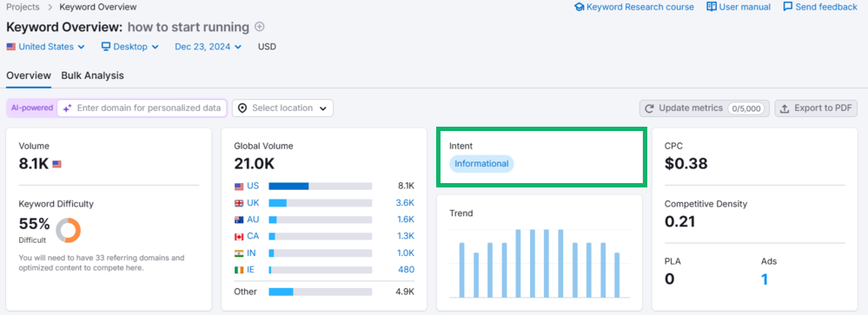The height and width of the screenshot is (315, 868).
Task: Click the User manual book icon
Action: tap(712, 7)
